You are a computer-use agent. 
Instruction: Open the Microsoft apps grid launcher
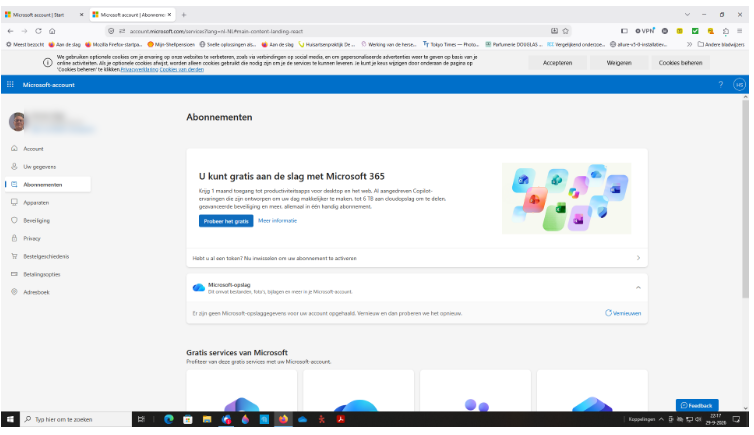10,85
